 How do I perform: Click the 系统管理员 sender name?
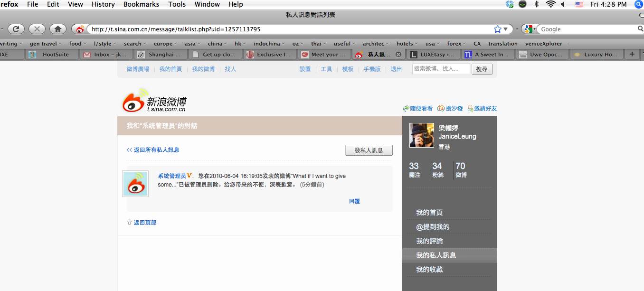(172, 176)
